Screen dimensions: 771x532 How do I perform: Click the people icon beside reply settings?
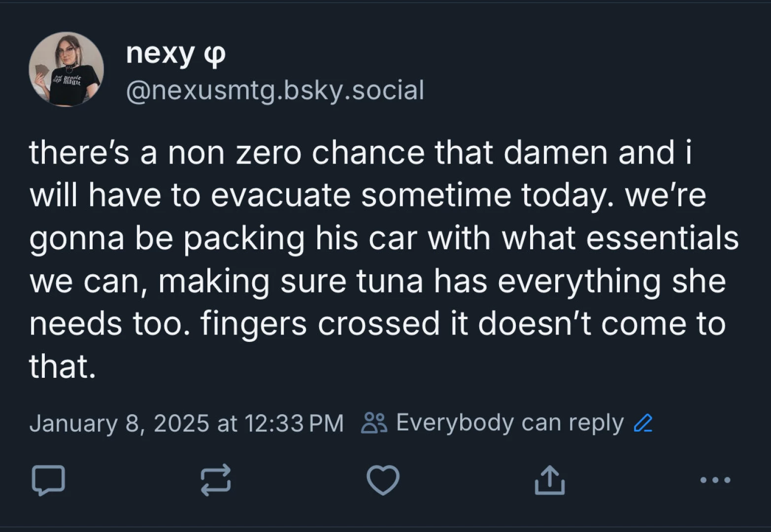[374, 423]
